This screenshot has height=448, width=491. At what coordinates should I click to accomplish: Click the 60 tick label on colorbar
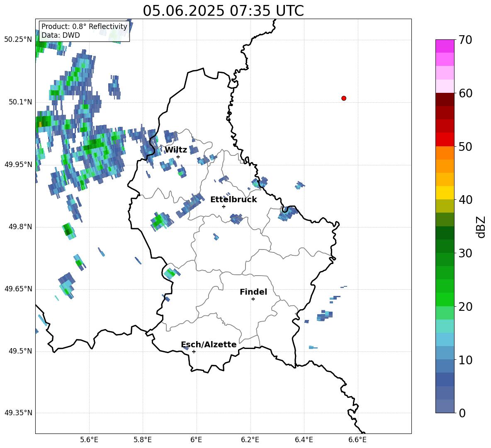pos(465,93)
